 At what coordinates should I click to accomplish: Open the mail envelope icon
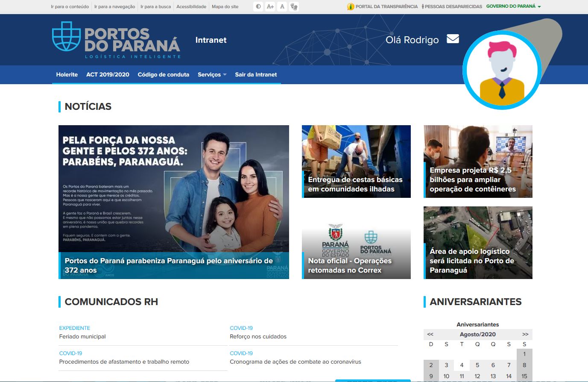(453, 39)
